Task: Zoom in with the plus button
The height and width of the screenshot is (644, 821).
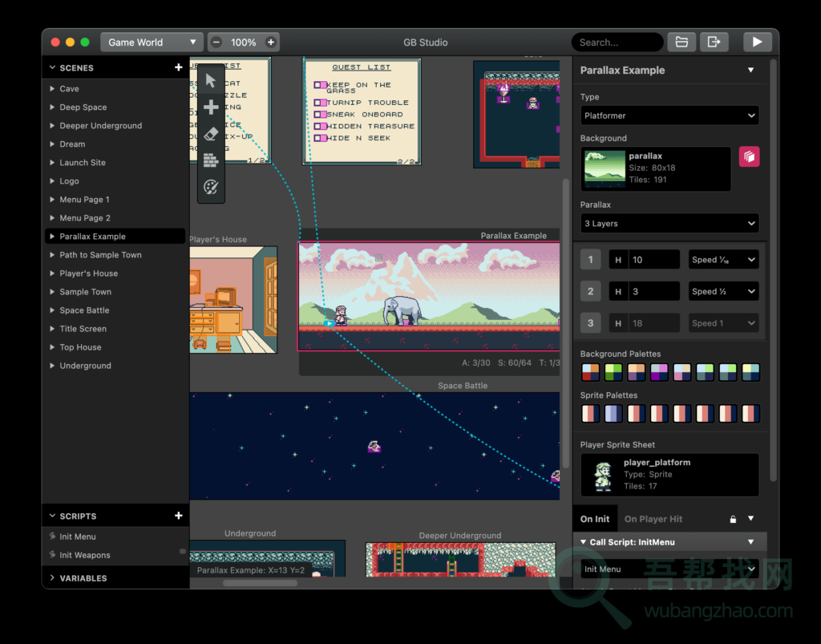Action: pyautogui.click(x=271, y=43)
